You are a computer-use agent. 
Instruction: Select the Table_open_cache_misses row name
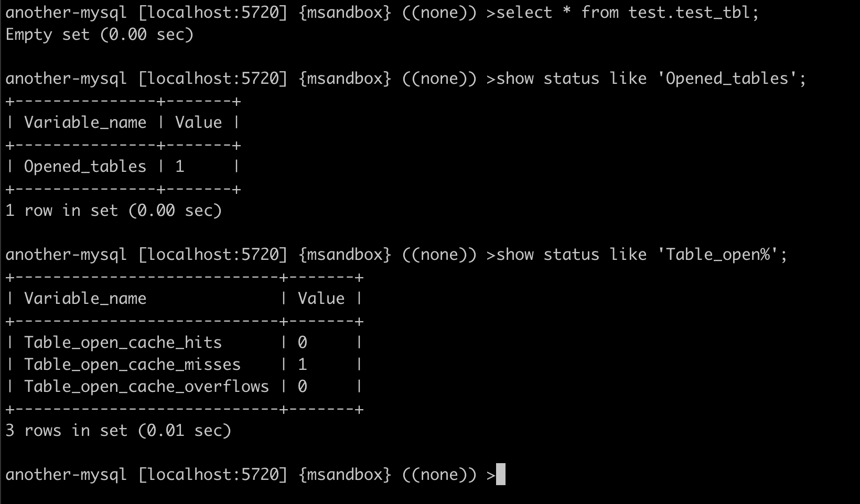coord(132,365)
